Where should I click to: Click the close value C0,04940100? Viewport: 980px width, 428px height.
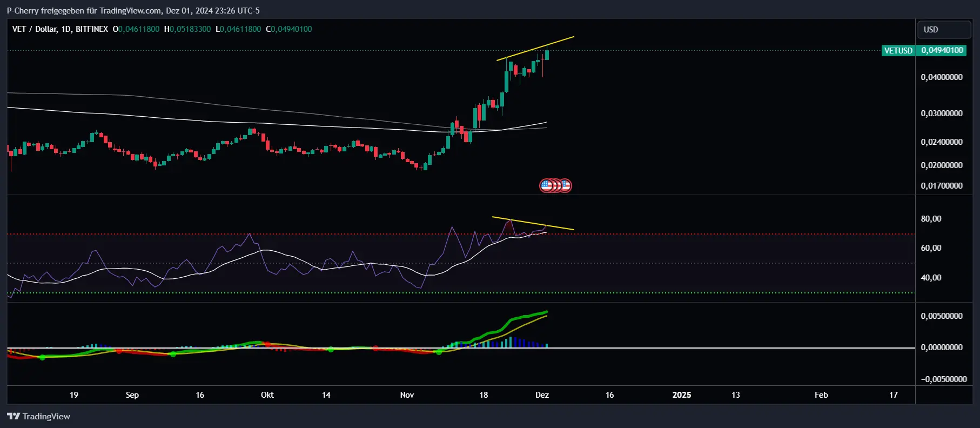[289, 29]
